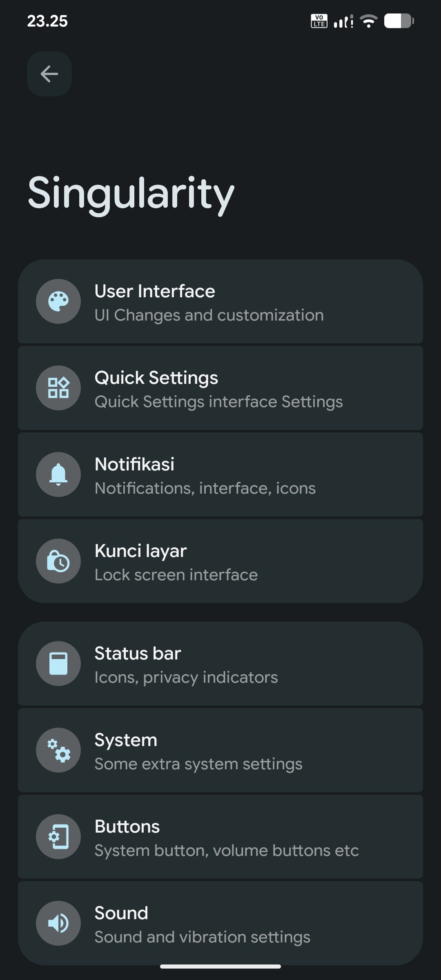Tap the Buttons phone-gear icon
Screen dimensions: 441x980
58,837
